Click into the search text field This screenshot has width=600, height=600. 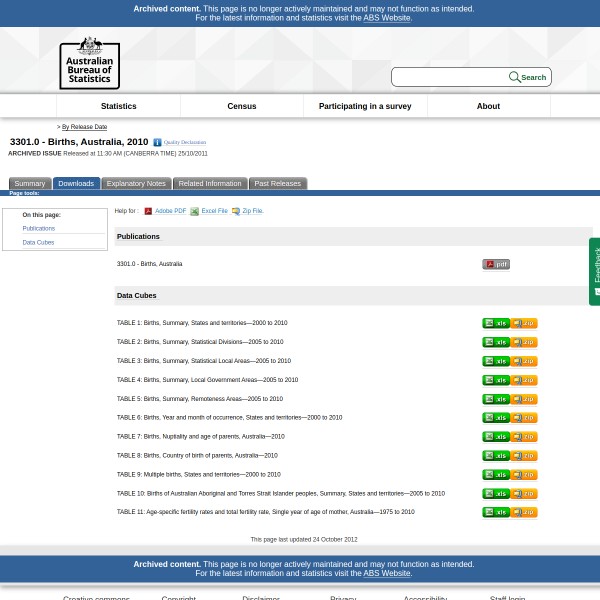(449, 77)
